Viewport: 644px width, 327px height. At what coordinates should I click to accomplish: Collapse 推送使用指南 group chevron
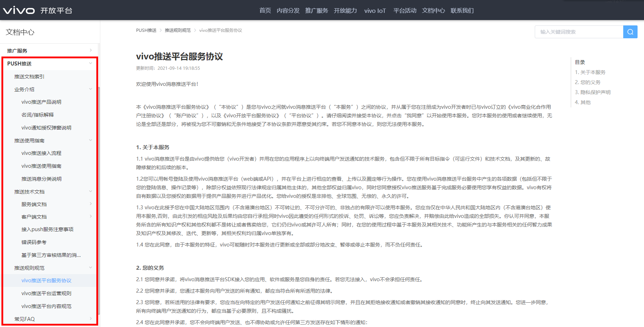[91, 140]
